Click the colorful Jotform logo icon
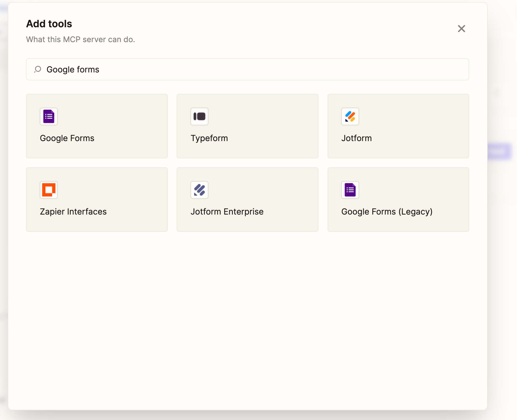 click(350, 116)
